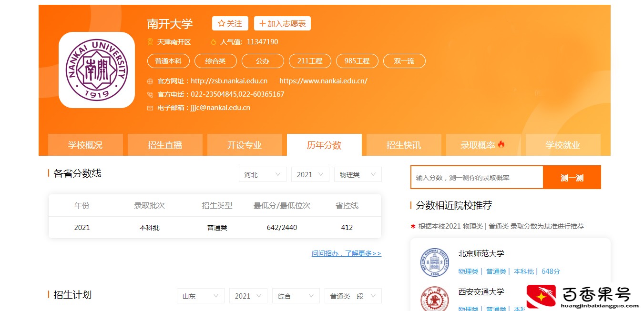
Task: Expand the 综合 dropdown
Action: coord(296,296)
